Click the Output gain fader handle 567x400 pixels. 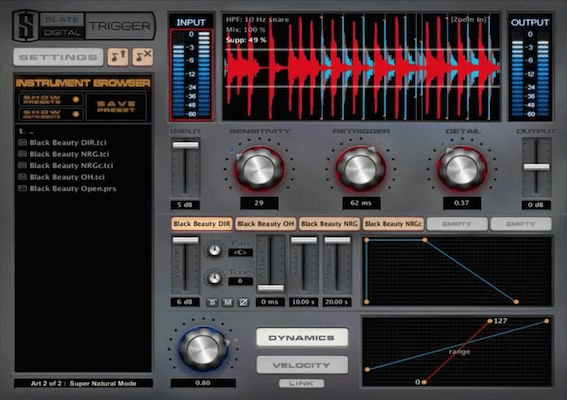[x=537, y=167]
